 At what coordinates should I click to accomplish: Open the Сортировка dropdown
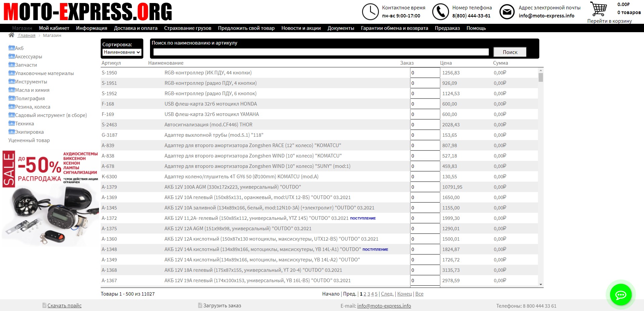point(122,52)
